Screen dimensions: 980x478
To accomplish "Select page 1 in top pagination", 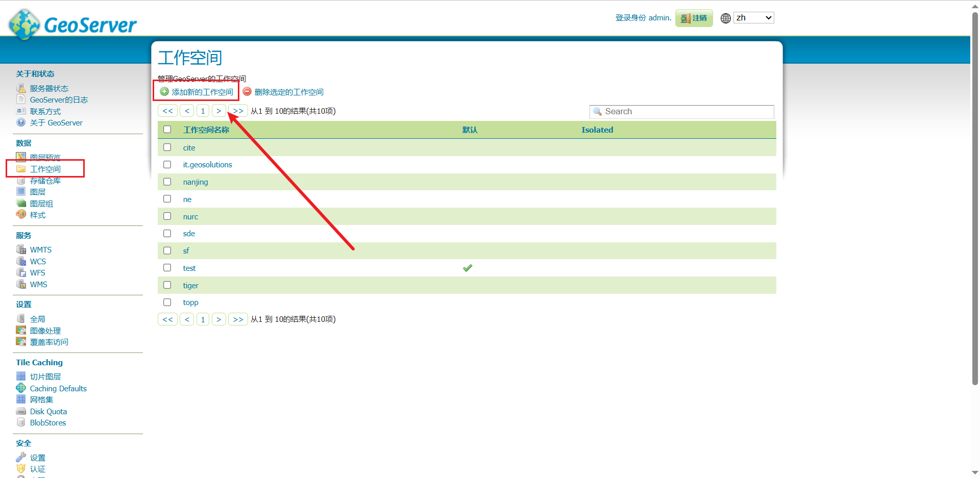I will point(203,111).
